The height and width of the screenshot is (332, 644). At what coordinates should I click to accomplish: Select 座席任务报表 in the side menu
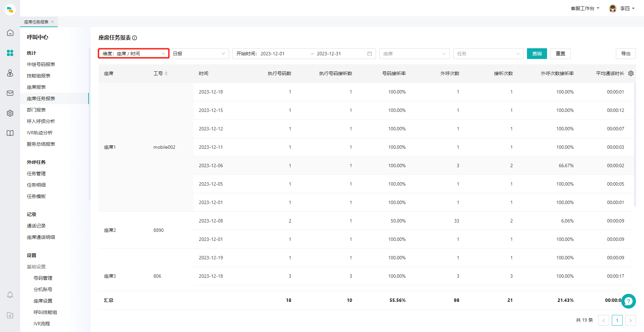(x=41, y=98)
